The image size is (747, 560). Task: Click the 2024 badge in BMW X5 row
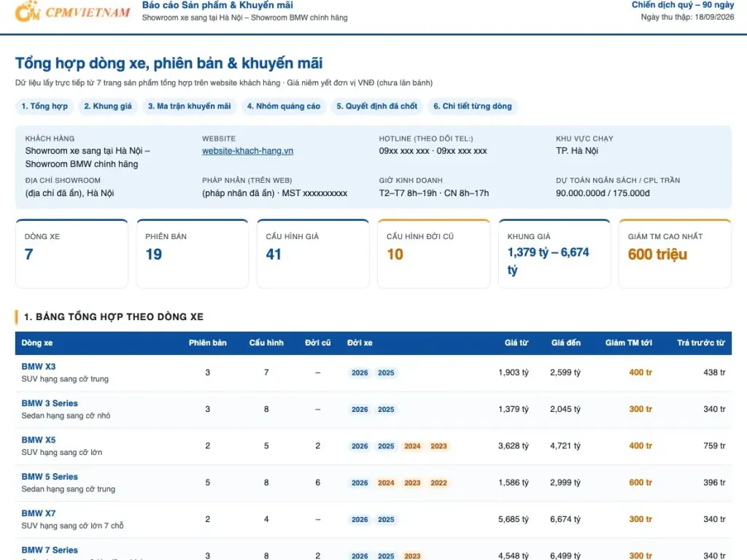413,446
